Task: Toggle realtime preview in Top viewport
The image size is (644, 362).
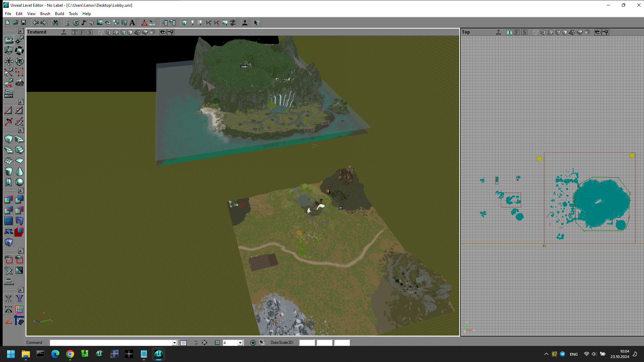Action: click(498, 32)
